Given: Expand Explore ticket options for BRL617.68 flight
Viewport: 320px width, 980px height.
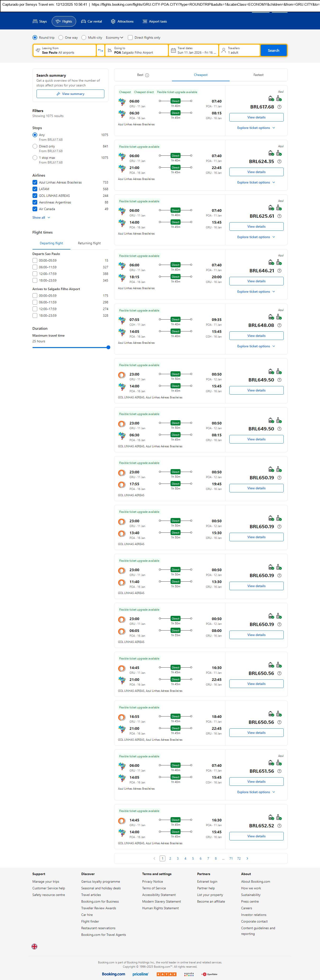Looking at the screenshot, I should [x=256, y=128].
